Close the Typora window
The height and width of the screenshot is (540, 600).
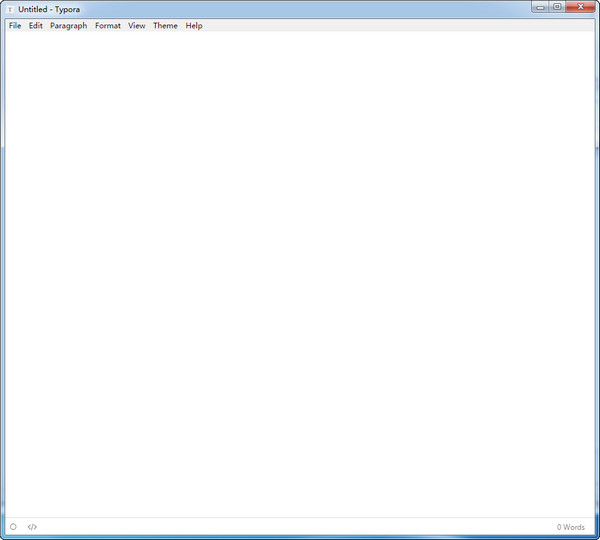coord(580,7)
